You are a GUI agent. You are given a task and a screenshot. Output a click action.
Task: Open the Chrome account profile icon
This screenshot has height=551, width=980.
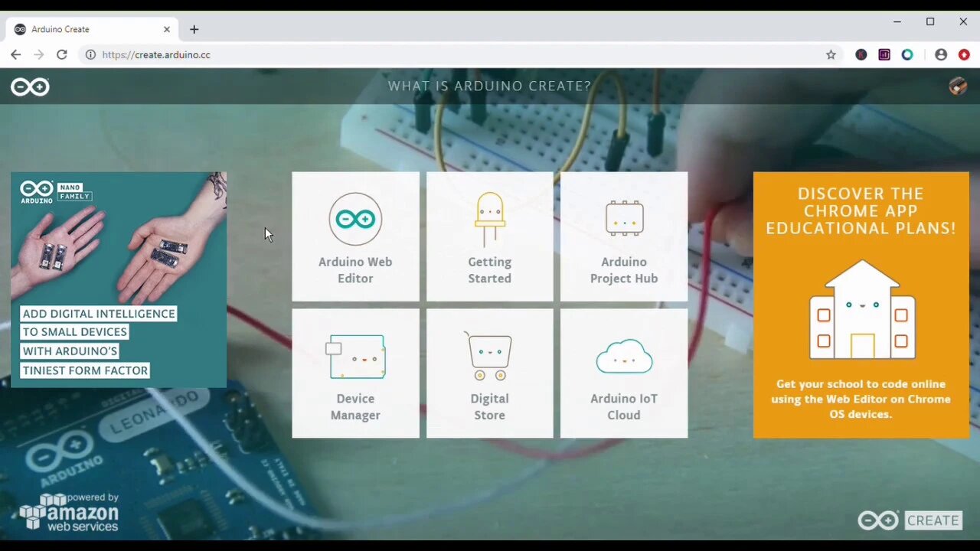(941, 54)
